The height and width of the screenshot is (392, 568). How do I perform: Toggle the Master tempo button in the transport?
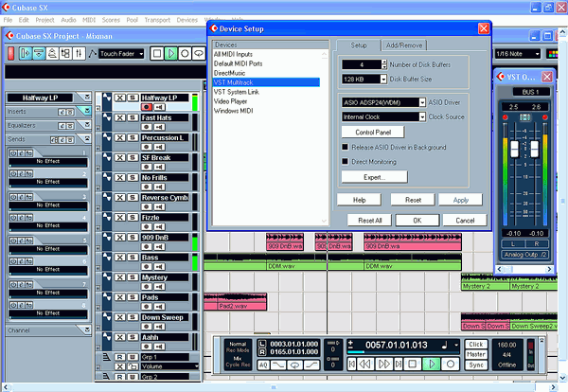(x=476, y=354)
